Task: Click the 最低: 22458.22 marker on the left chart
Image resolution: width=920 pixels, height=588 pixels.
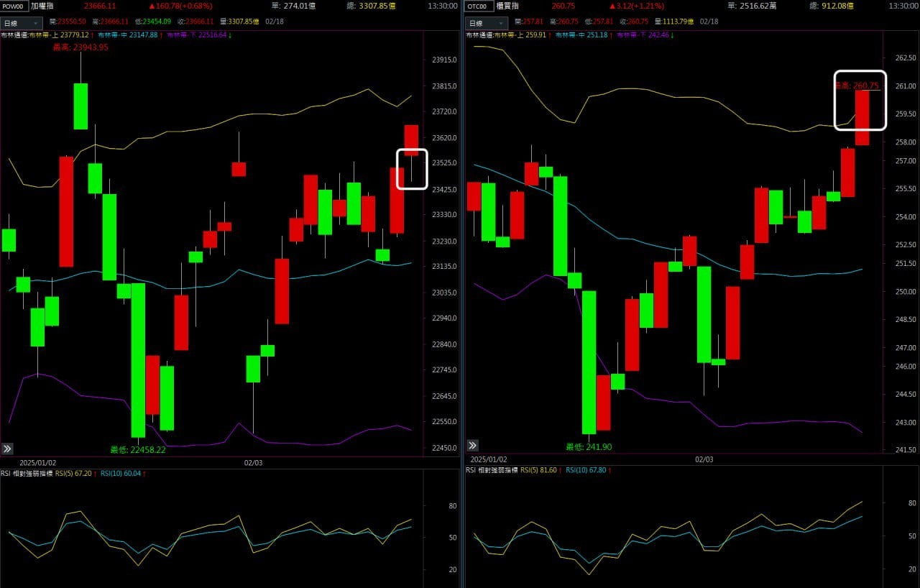Action: [x=137, y=450]
